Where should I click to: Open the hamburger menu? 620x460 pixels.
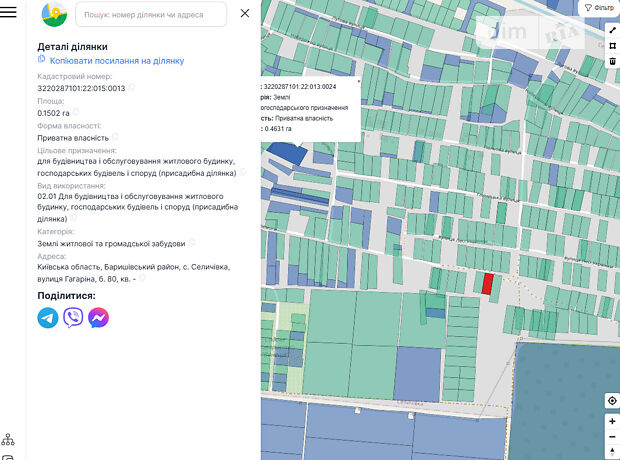click(8, 12)
